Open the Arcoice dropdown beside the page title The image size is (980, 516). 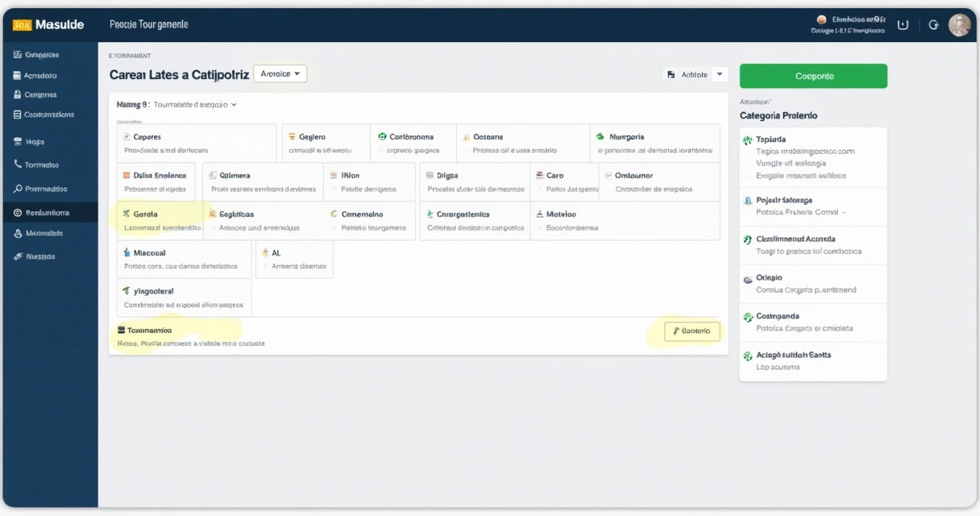(x=280, y=74)
